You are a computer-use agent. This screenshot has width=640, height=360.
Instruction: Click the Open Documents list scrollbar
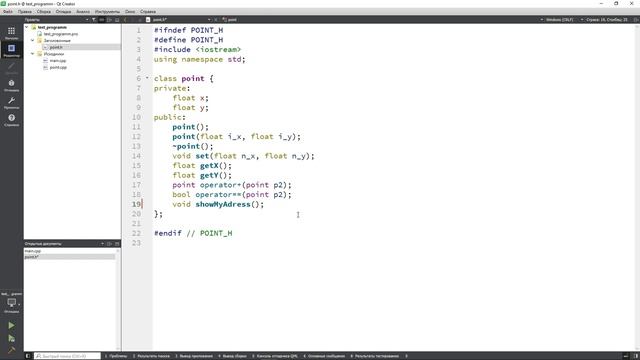pos(118,299)
